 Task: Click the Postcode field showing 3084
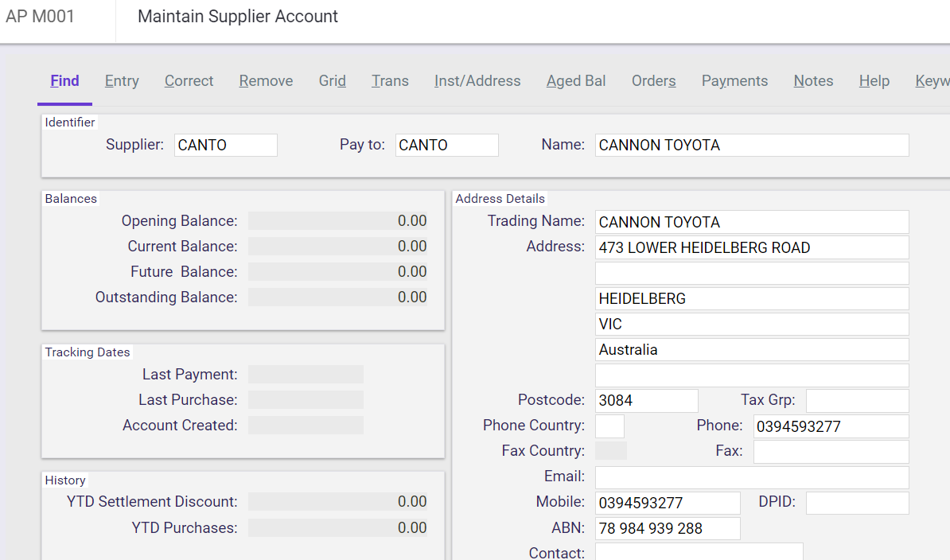pos(646,401)
